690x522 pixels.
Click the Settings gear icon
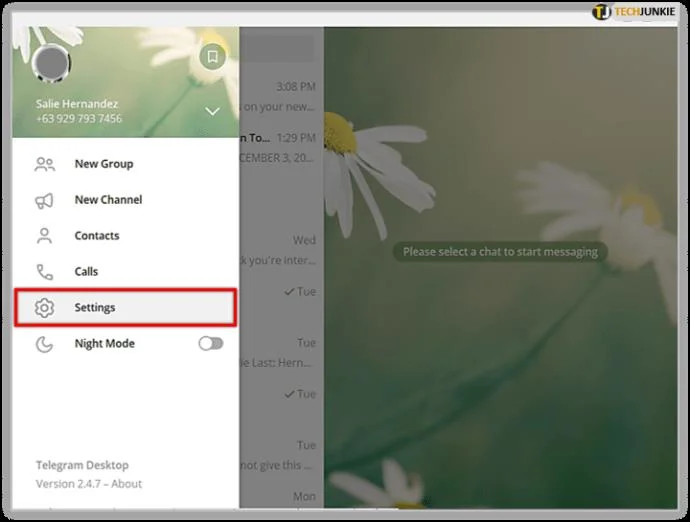point(44,308)
